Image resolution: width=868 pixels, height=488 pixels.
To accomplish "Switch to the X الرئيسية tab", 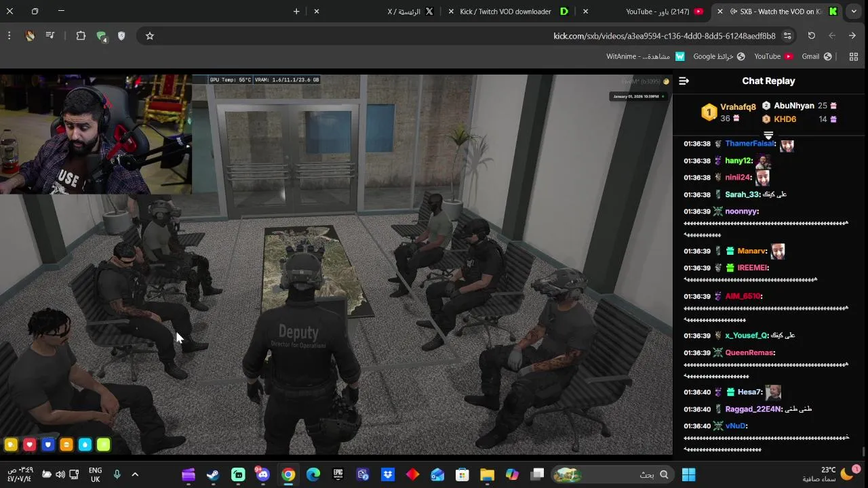I will (x=376, y=12).
